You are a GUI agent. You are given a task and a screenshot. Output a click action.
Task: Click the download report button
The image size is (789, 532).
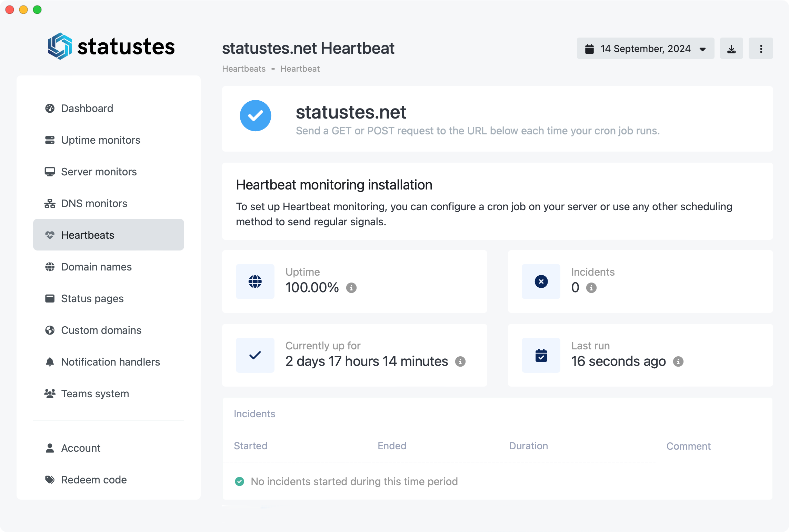[x=732, y=49]
